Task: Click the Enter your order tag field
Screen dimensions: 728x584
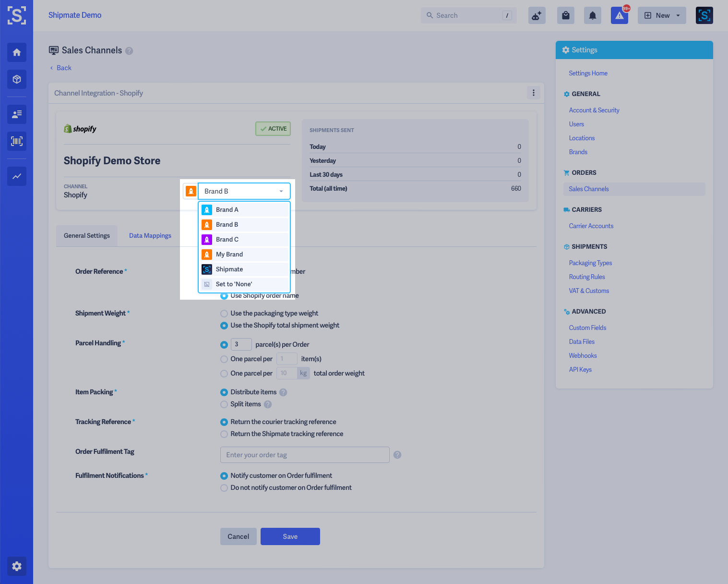Action: 304,455
